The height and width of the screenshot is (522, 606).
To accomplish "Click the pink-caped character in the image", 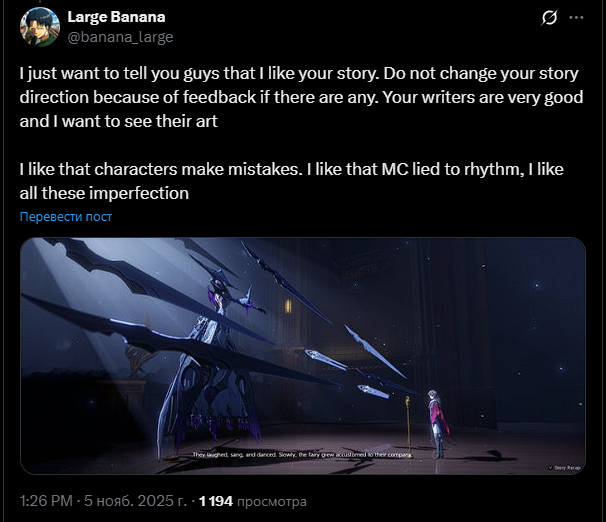I will click(437, 423).
